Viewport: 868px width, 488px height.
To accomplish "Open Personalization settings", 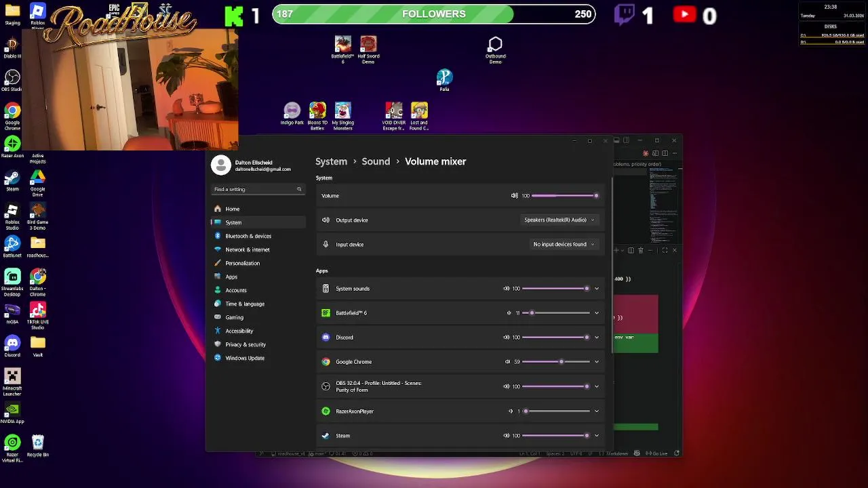I will coord(258,263).
